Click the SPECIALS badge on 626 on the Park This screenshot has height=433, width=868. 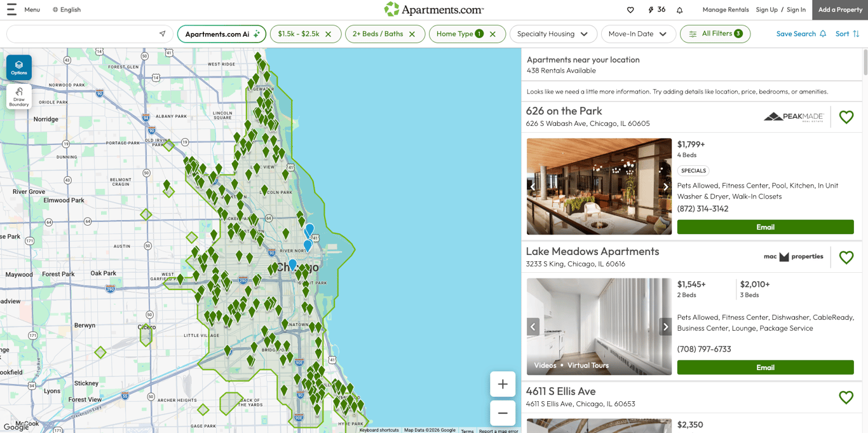click(693, 170)
